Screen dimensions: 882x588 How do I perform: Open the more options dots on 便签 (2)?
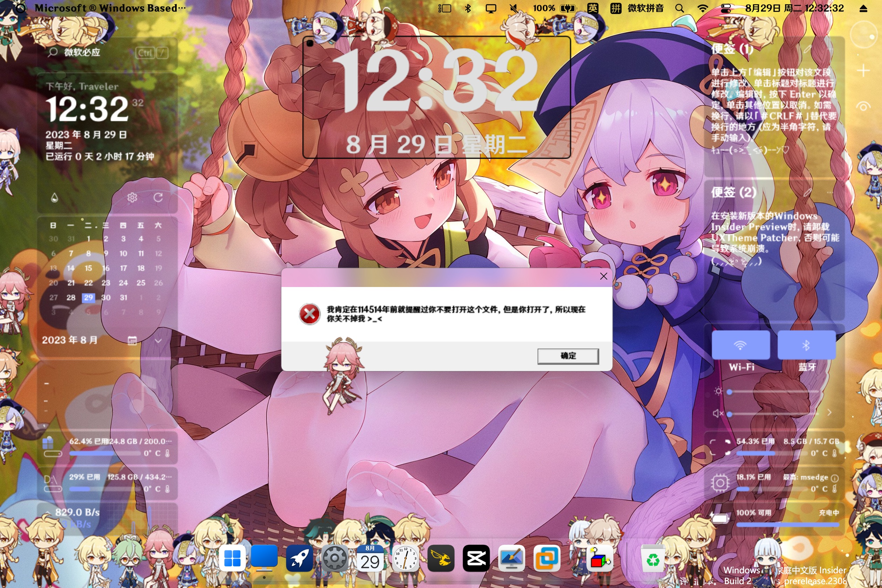click(830, 192)
